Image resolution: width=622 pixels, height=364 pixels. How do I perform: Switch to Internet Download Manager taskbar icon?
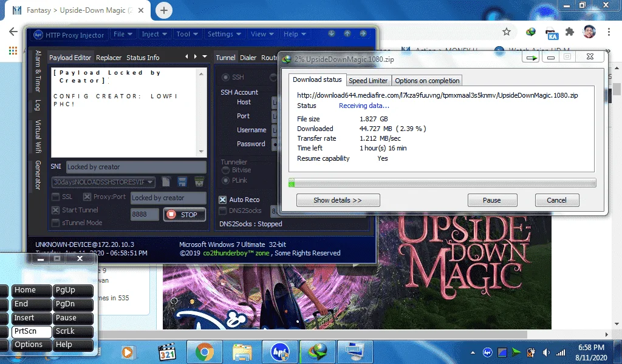[x=317, y=352]
